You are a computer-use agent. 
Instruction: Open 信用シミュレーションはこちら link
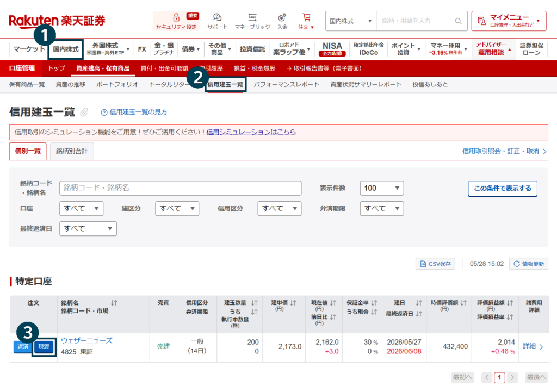point(251,132)
